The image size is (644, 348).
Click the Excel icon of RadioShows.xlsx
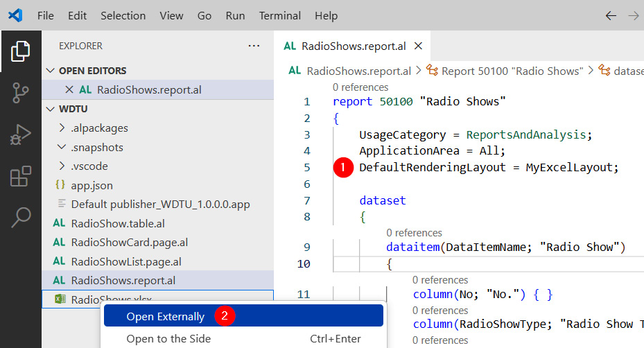(x=60, y=299)
